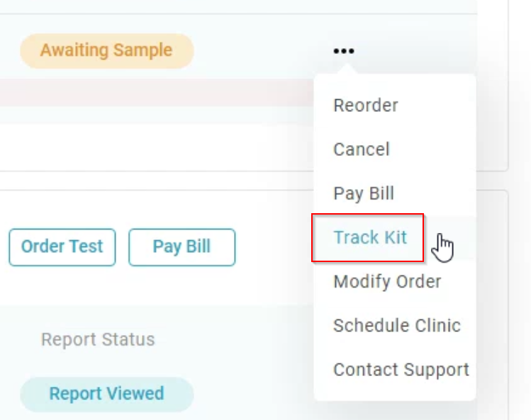
Task: Click the Order Test outlined button
Action: [62, 247]
